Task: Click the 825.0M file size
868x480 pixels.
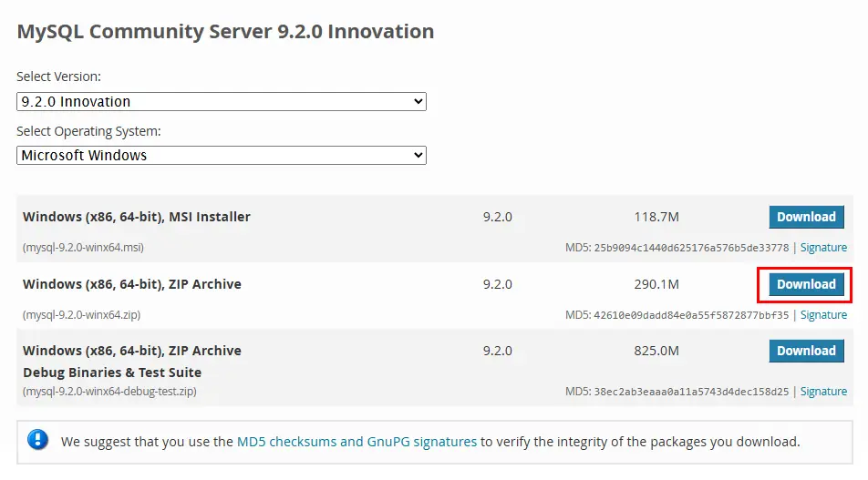Action: coord(656,351)
